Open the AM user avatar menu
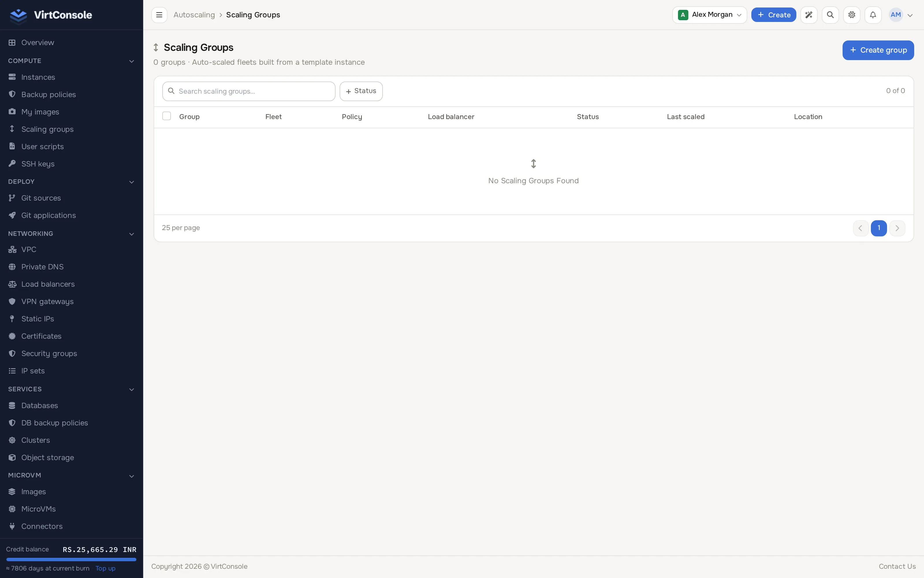The height and width of the screenshot is (578, 924). coord(901,15)
